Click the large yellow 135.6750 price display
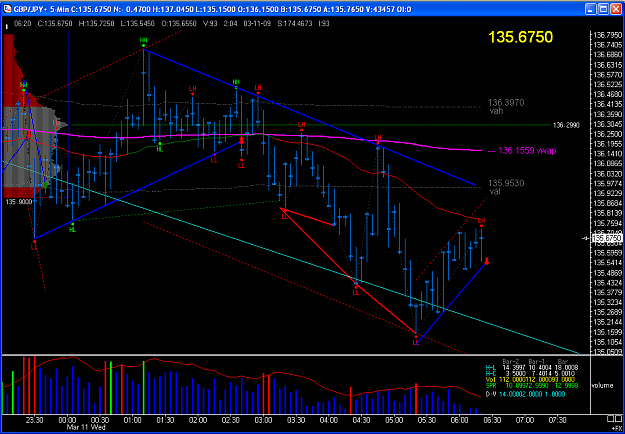The height and width of the screenshot is (434, 625). tap(521, 37)
